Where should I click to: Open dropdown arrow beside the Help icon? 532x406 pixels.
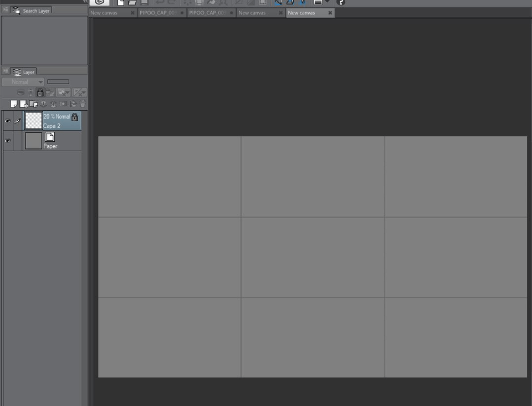(x=327, y=2)
